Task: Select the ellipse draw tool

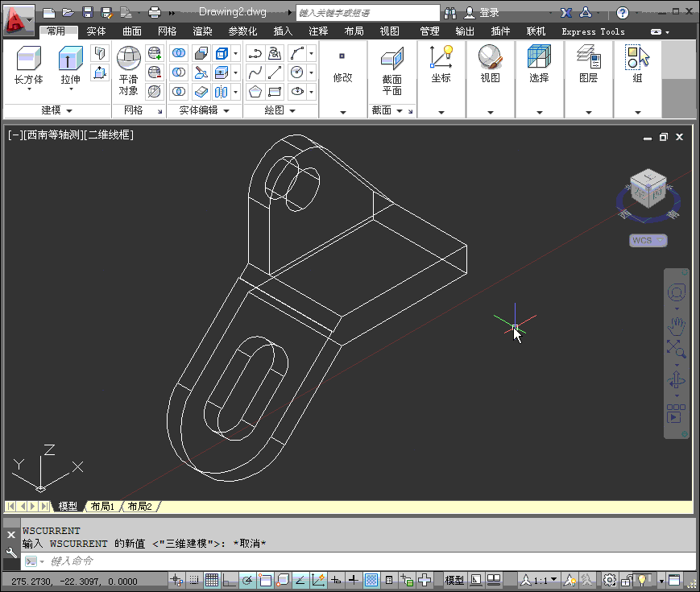Action: 297,92
